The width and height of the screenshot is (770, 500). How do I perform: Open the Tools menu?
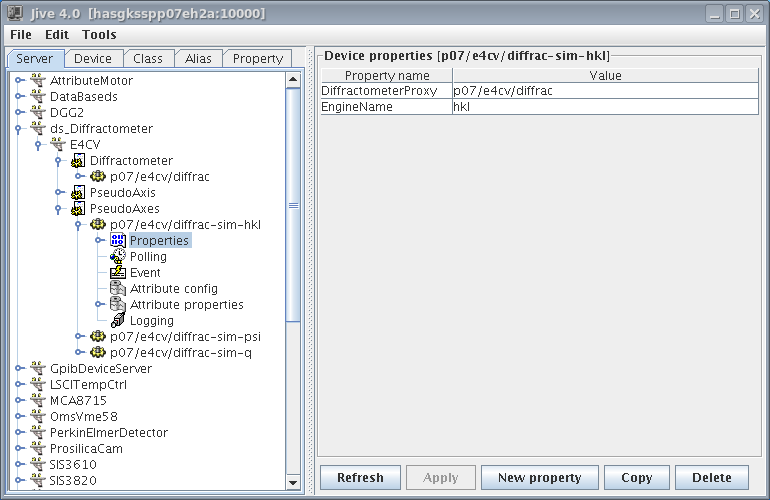(x=99, y=34)
